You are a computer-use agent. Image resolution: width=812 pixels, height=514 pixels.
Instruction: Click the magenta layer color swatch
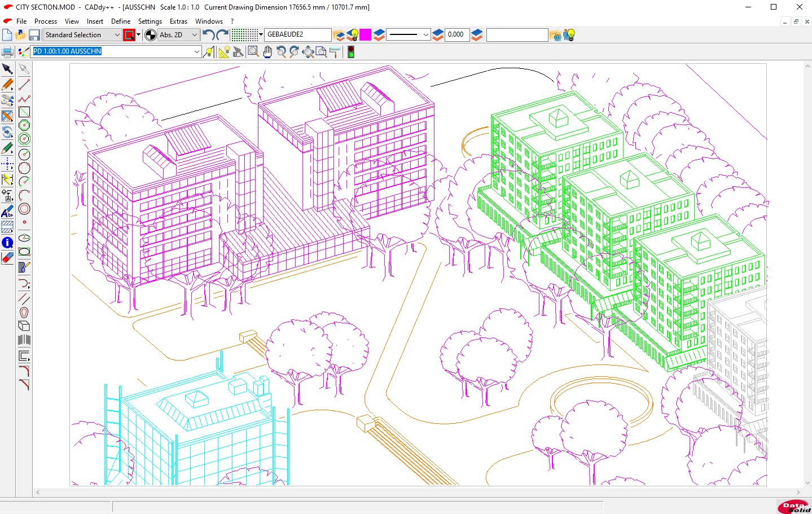pos(366,35)
